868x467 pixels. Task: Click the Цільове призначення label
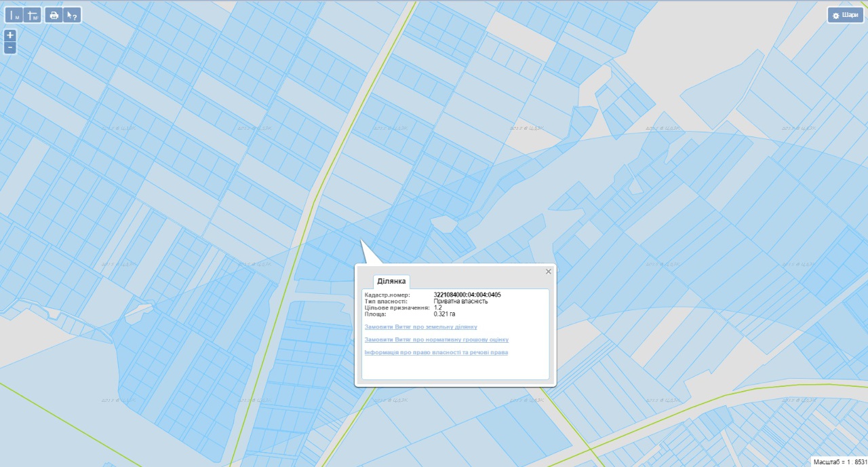tap(396, 307)
